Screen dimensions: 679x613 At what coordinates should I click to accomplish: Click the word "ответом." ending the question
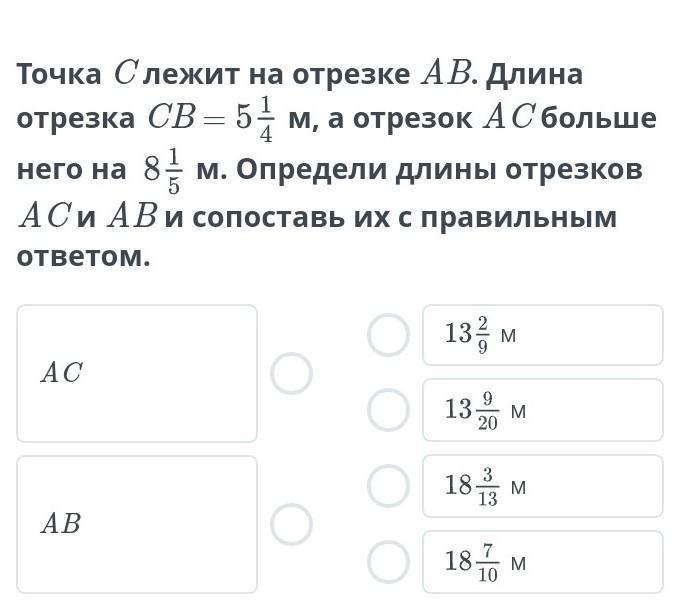tap(83, 257)
